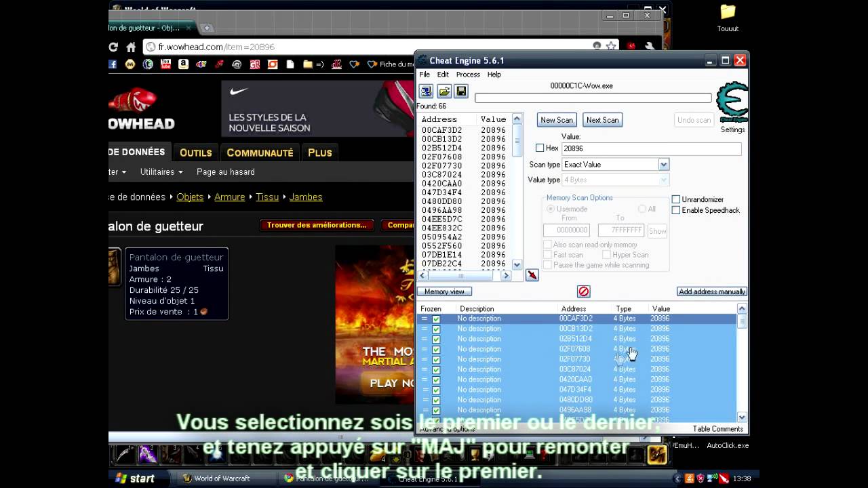Click the pants item icon on Wowhead
The image size is (868, 488).
coord(115,267)
